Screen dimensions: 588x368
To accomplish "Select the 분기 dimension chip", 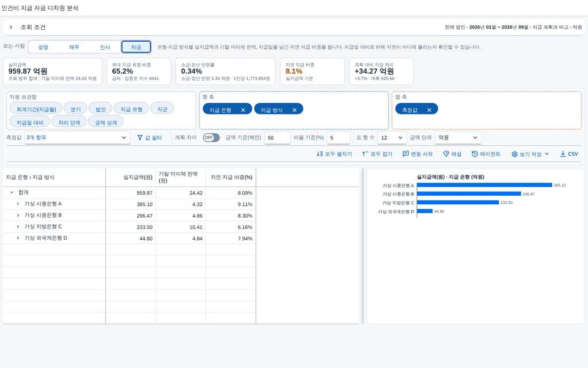I will 75,109.
